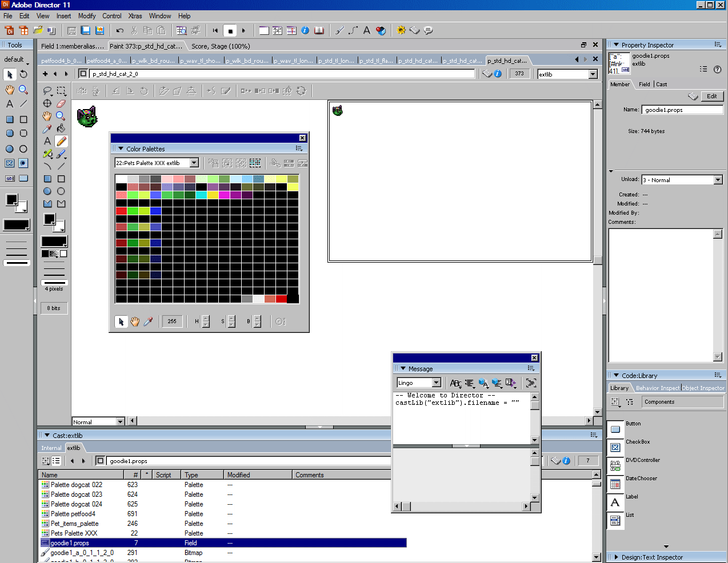The image size is (728, 563).
Task: Select the Air Brush tool
Action: [x=47, y=154]
